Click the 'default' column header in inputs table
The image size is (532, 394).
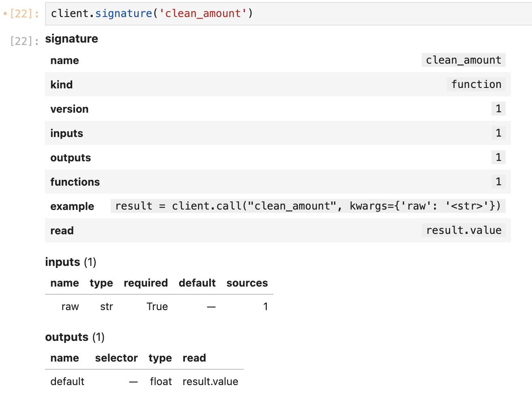tap(197, 283)
